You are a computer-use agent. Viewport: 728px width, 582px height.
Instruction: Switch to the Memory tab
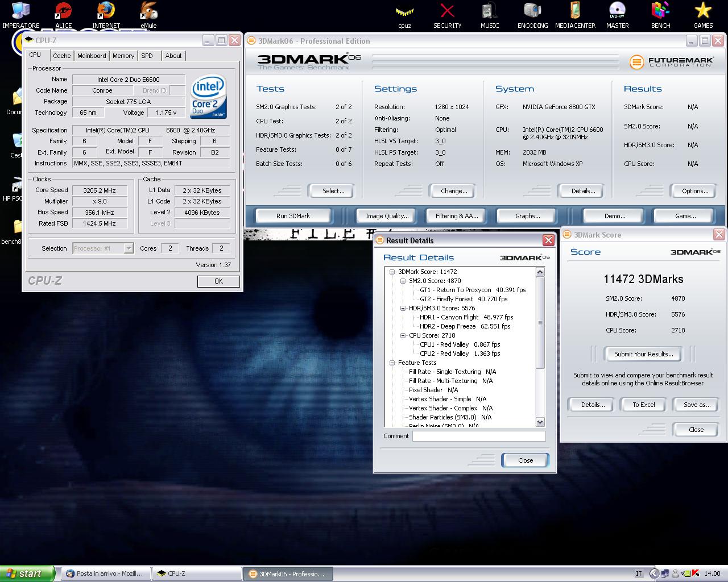point(123,56)
